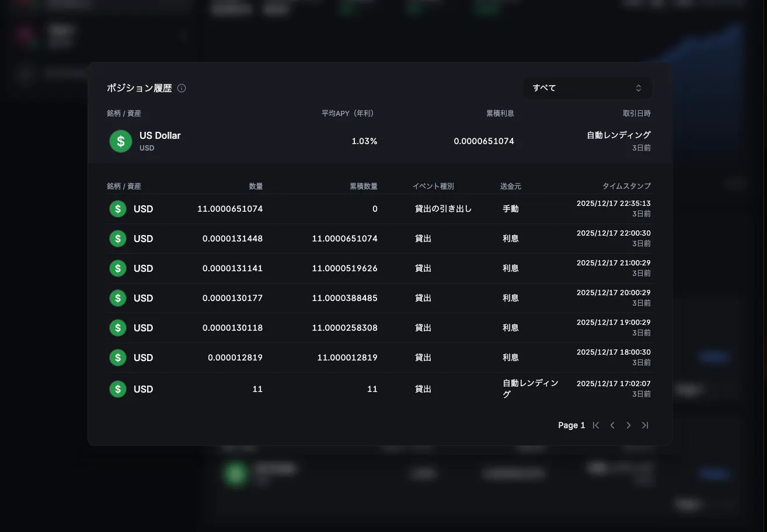767x532 pixels.
Task: Go to the previous page arrow
Action: pos(612,425)
